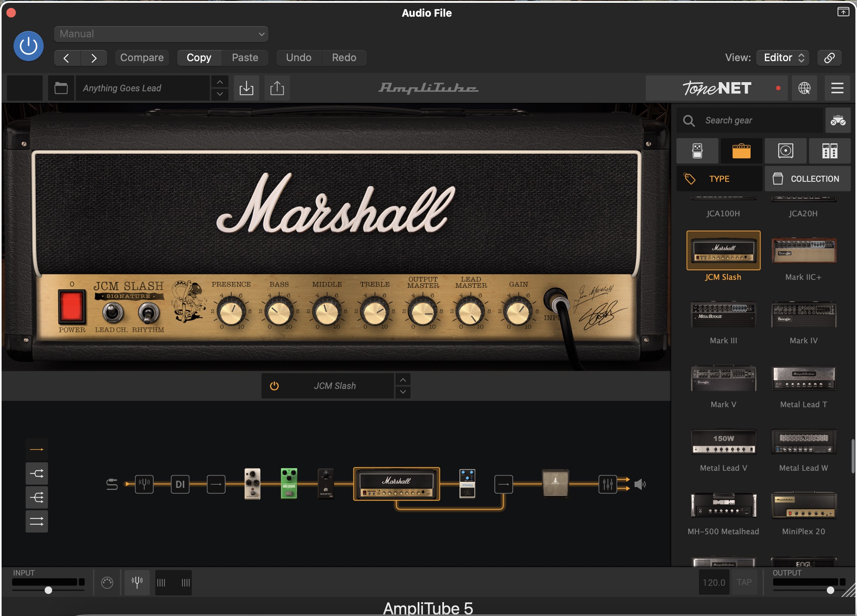Viewport: 857px width, 616px height.
Task: Switch to the stomp pedals gear tab
Action: click(697, 151)
